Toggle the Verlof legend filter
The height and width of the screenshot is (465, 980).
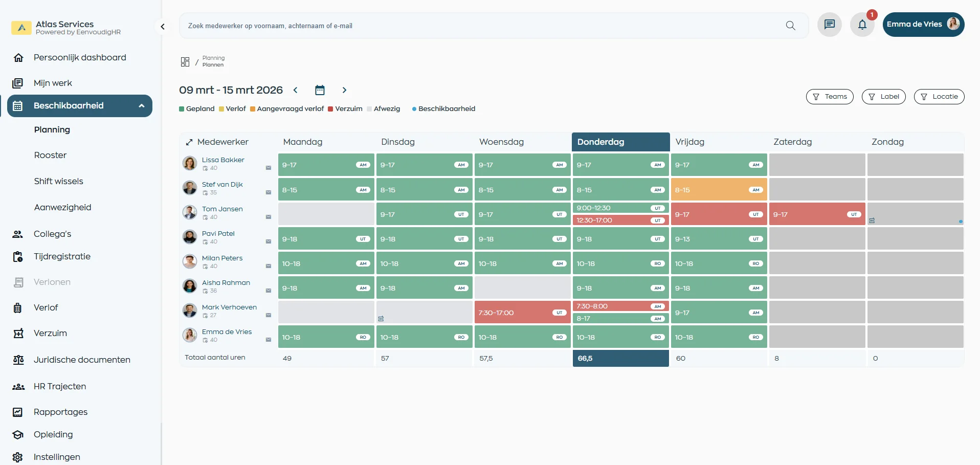pyautogui.click(x=232, y=109)
